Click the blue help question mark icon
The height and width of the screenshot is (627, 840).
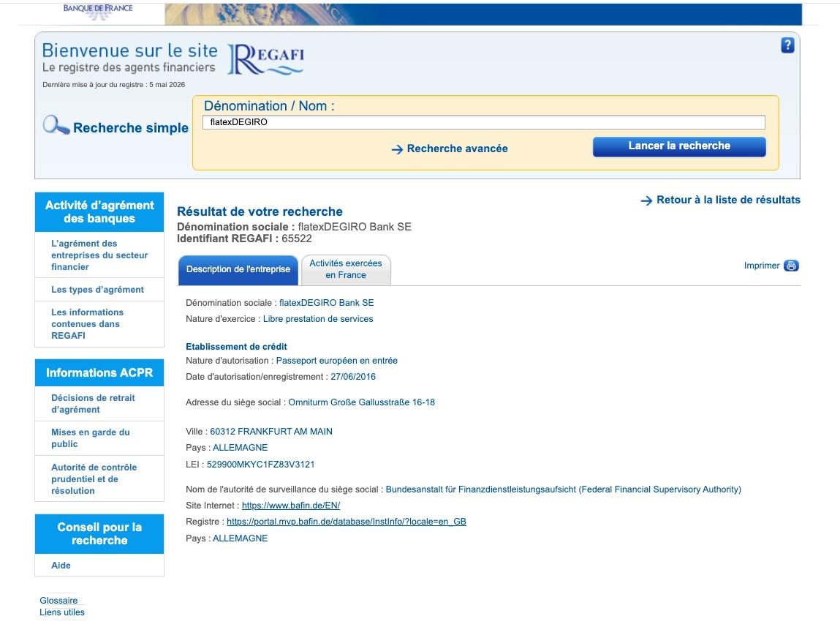(x=787, y=45)
